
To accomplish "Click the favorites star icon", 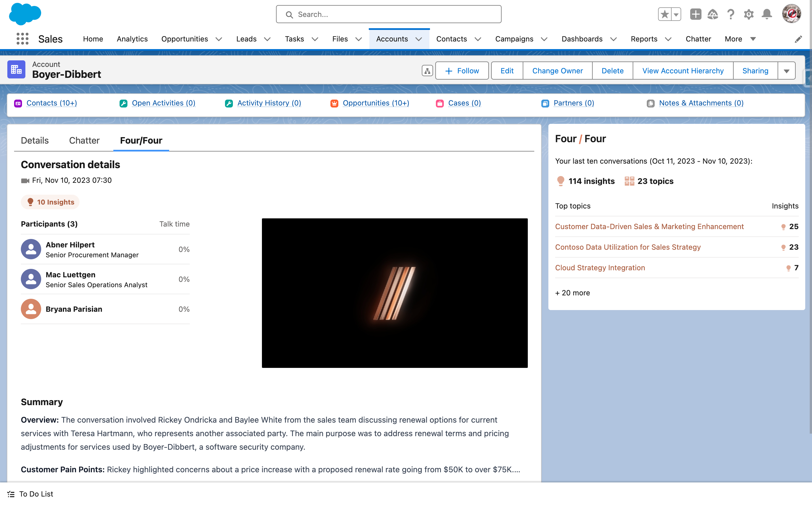I will point(665,14).
